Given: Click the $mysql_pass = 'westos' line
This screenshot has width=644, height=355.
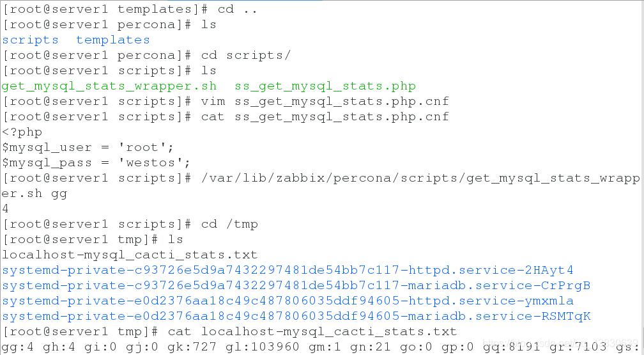Looking at the screenshot, I should coord(96,163).
